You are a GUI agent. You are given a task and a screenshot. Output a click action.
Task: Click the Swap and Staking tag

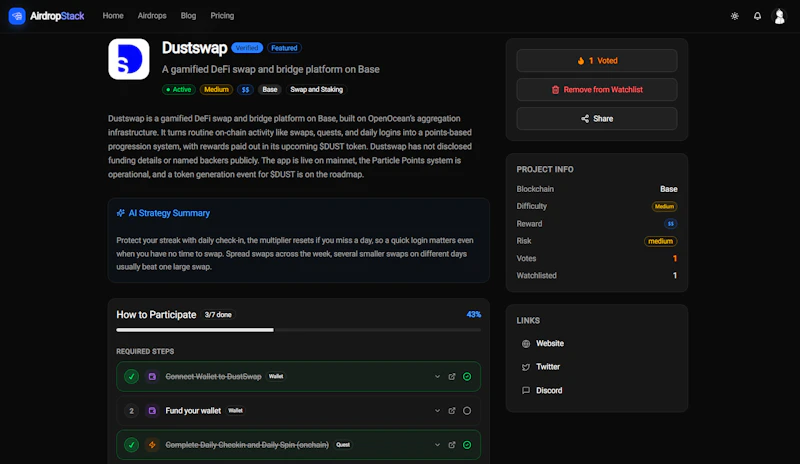[316, 90]
